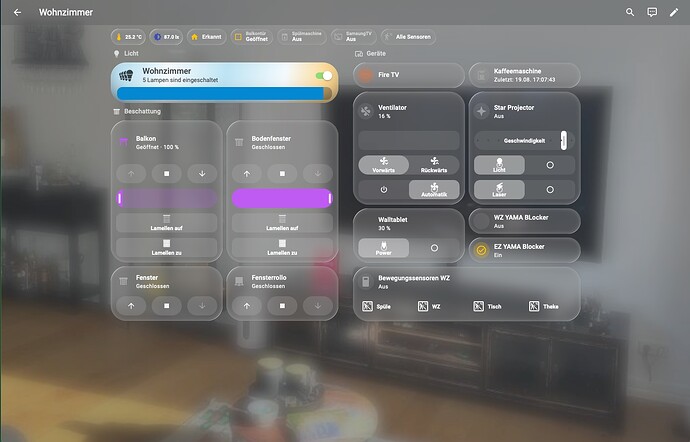
Task: Edit dashboard with the pencil icon
Action: (674, 12)
